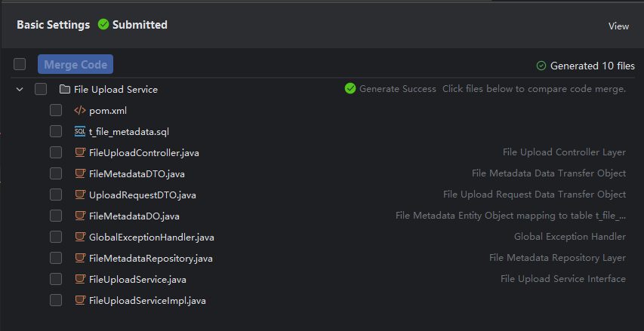Image resolution: width=644 pixels, height=331 pixels.
Task: Click the pom.xml file type icon
Action: pyautogui.click(x=80, y=110)
